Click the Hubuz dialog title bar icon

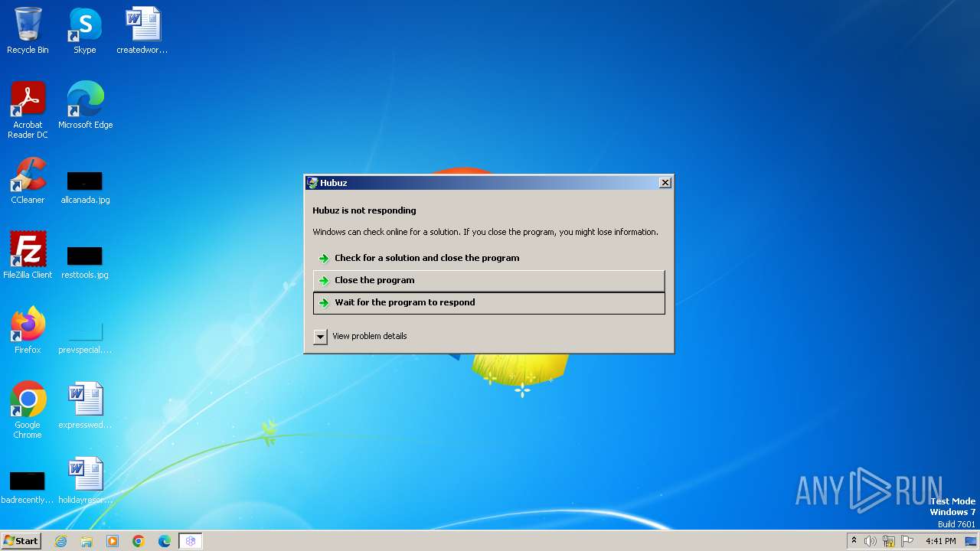[x=312, y=183]
